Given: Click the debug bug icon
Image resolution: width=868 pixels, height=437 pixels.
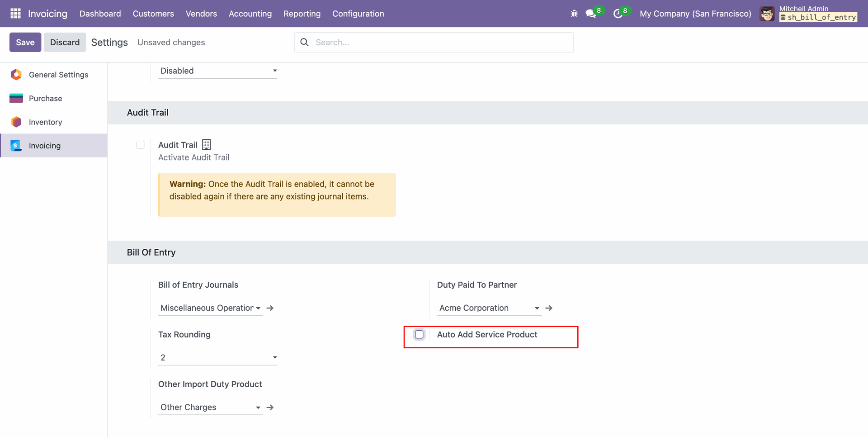Looking at the screenshot, I should point(574,14).
